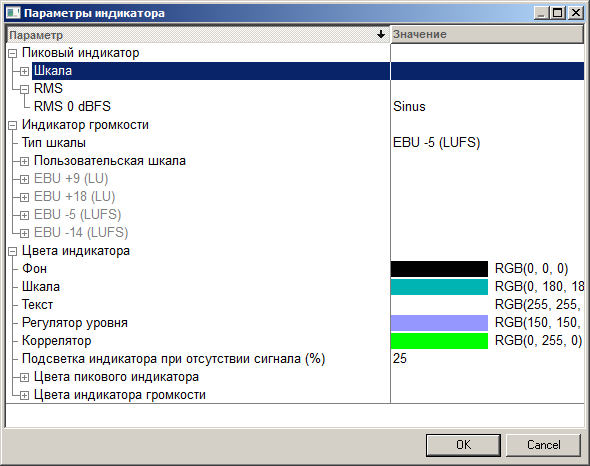The width and height of the screenshot is (590, 466).
Task: Pick the black Фон color swatch
Action: tap(439, 269)
